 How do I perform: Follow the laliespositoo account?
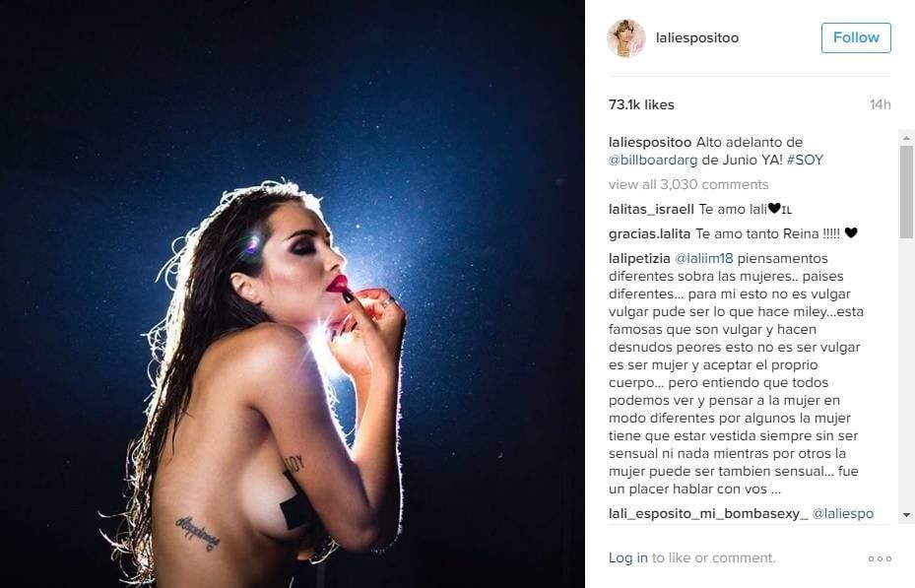pos(856,37)
